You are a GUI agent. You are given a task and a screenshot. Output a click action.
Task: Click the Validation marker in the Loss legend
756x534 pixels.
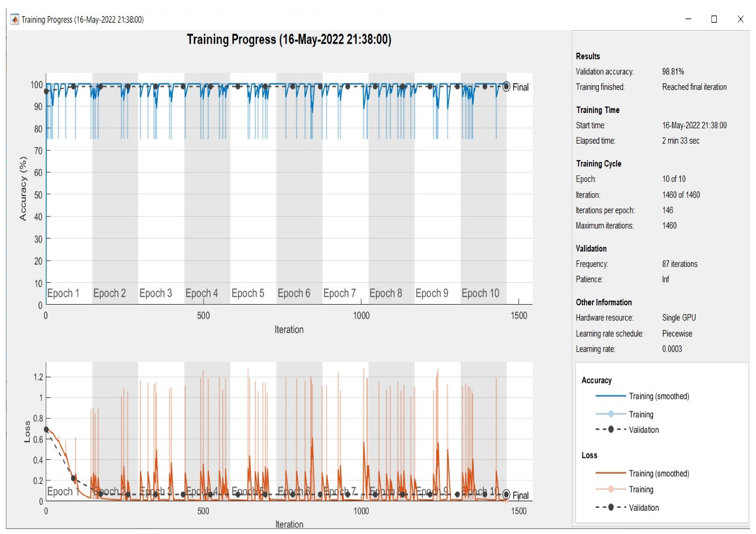[611, 507]
